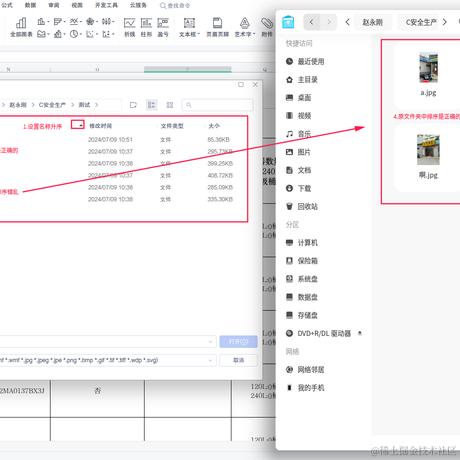This screenshot has height=460, width=460.
Task: Add a 折线 sparkline
Action: (x=129, y=27)
